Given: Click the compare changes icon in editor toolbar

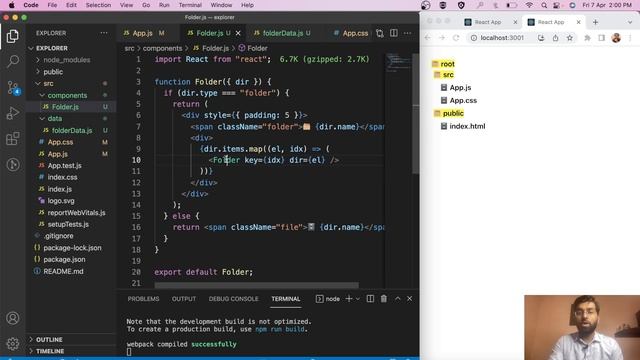Looking at the screenshot, I should point(380,33).
